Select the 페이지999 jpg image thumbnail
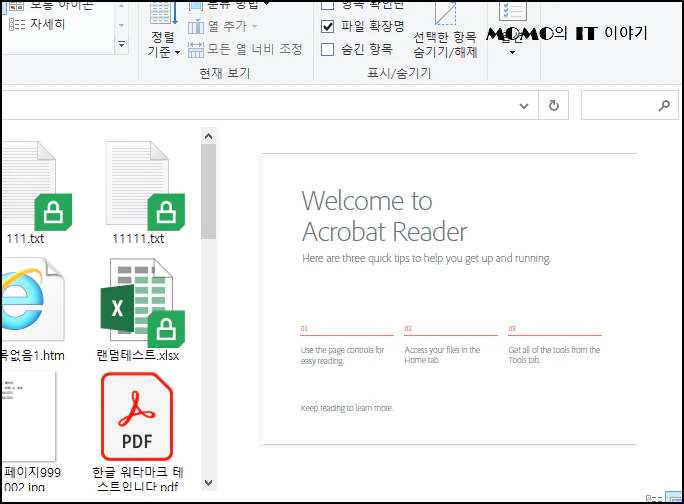Screen dimensions: 684x504 click(29, 416)
